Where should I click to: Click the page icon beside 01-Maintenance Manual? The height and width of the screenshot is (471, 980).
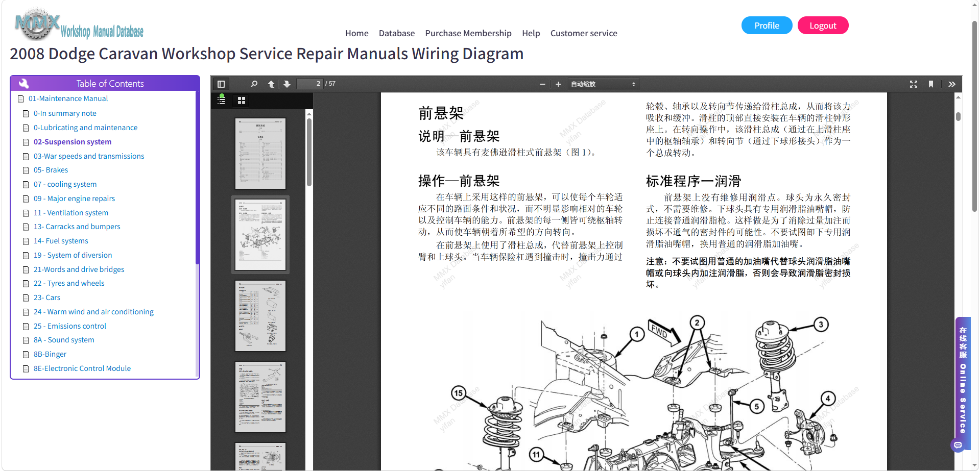coord(21,99)
